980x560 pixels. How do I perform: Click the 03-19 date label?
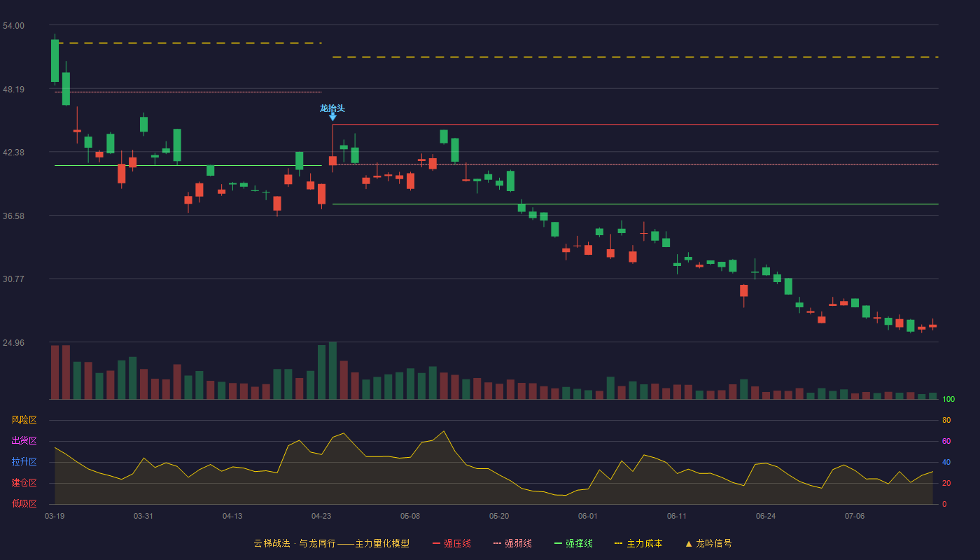click(55, 516)
